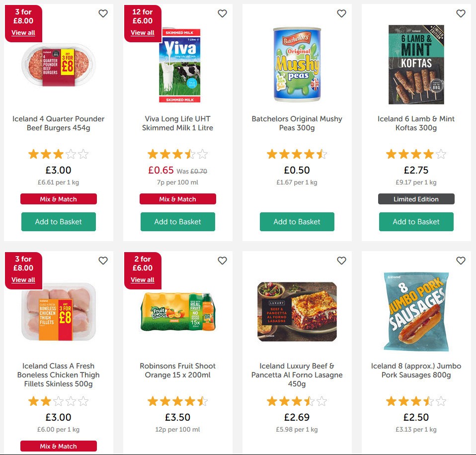
Task: Click the Mix & Match badge on the beef burgers
Action: (58, 199)
